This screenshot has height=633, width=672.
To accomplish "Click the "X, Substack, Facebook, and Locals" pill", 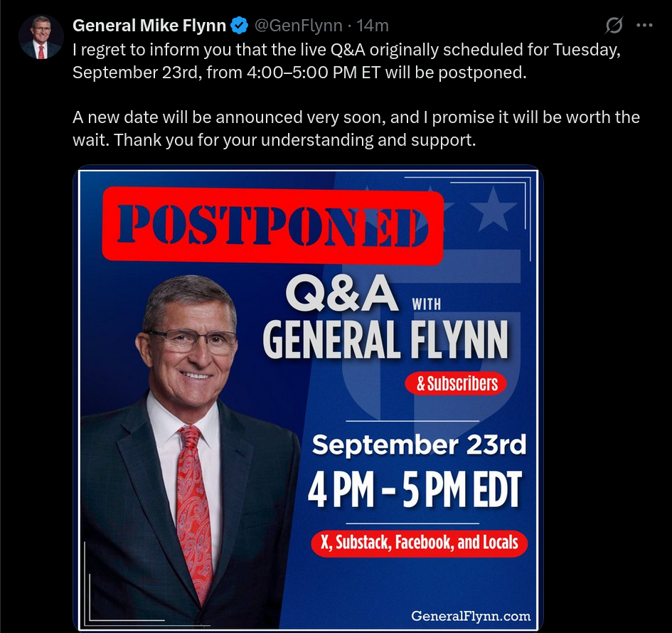I will pyautogui.click(x=419, y=543).
